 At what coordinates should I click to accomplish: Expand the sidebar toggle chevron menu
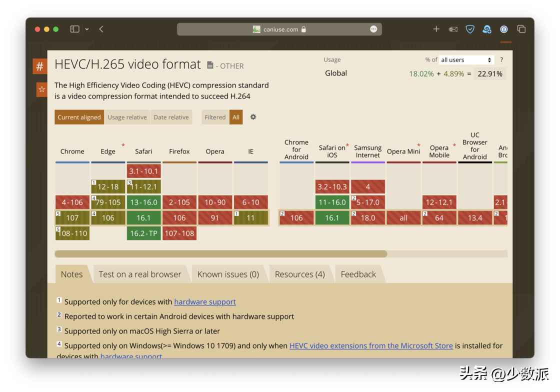[x=87, y=29]
